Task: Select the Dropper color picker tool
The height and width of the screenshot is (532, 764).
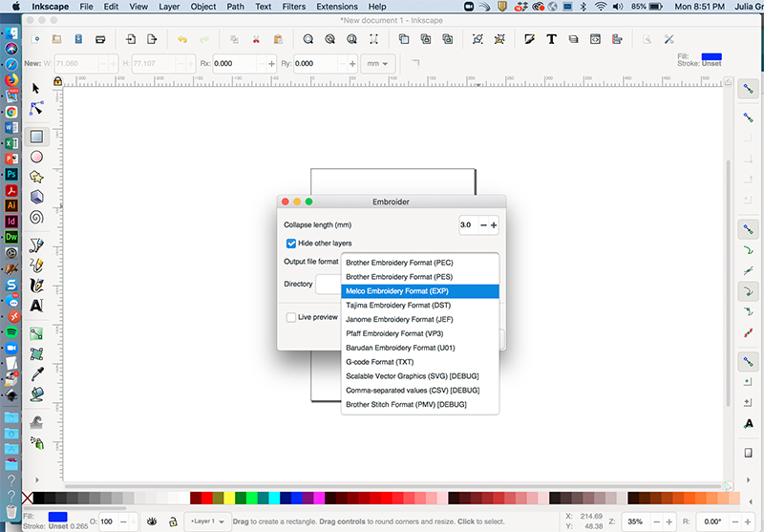Action: [x=37, y=374]
